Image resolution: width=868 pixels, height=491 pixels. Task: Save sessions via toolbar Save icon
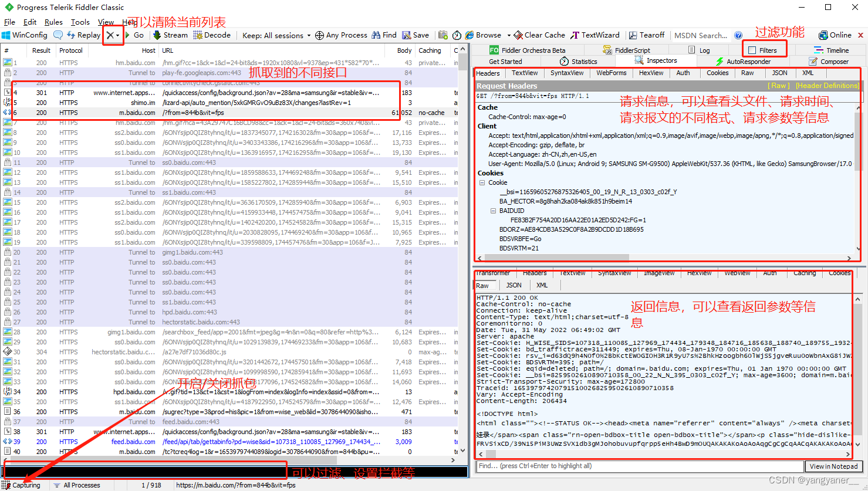[416, 35]
